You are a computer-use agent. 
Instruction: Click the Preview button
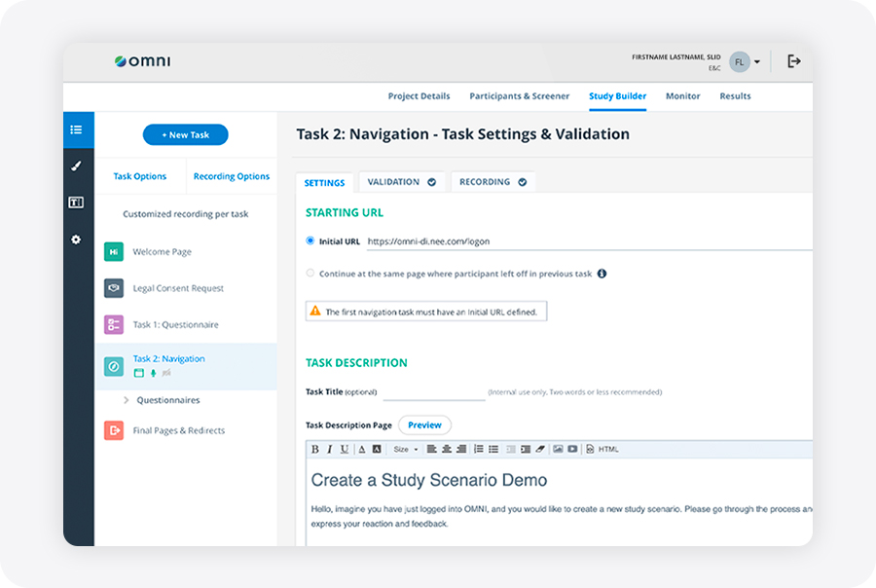click(x=424, y=424)
